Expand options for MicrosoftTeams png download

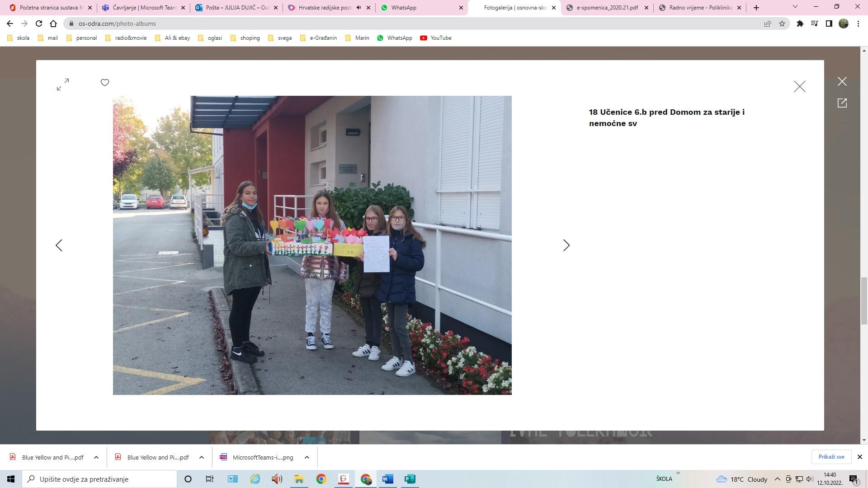tap(307, 457)
